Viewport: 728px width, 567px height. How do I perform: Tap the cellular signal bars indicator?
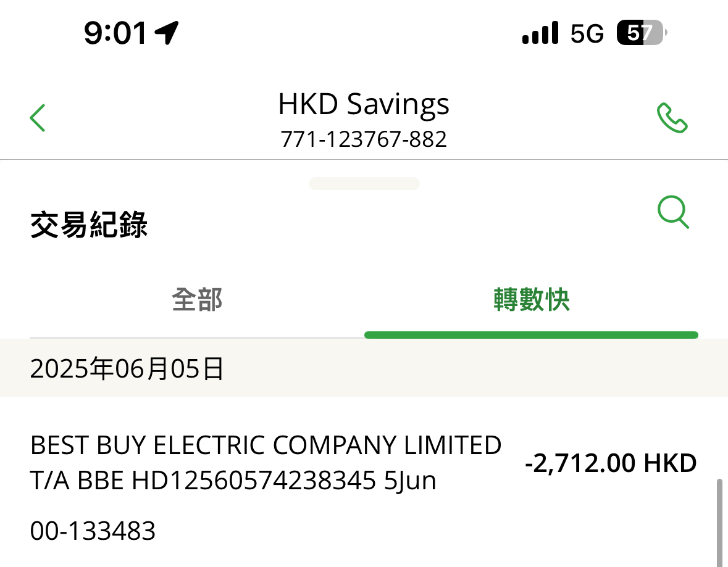tap(540, 33)
